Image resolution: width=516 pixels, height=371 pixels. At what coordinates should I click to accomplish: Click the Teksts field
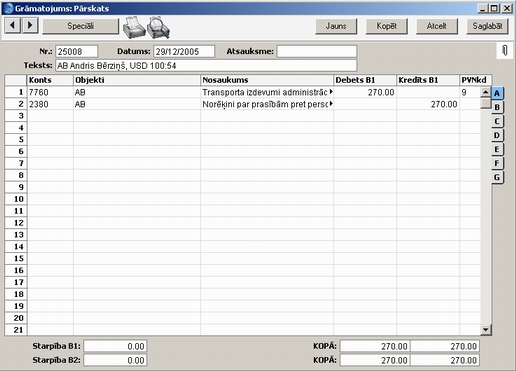point(206,66)
